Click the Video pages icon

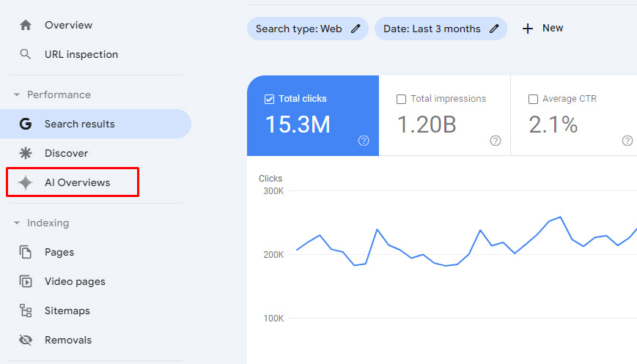[x=26, y=281]
